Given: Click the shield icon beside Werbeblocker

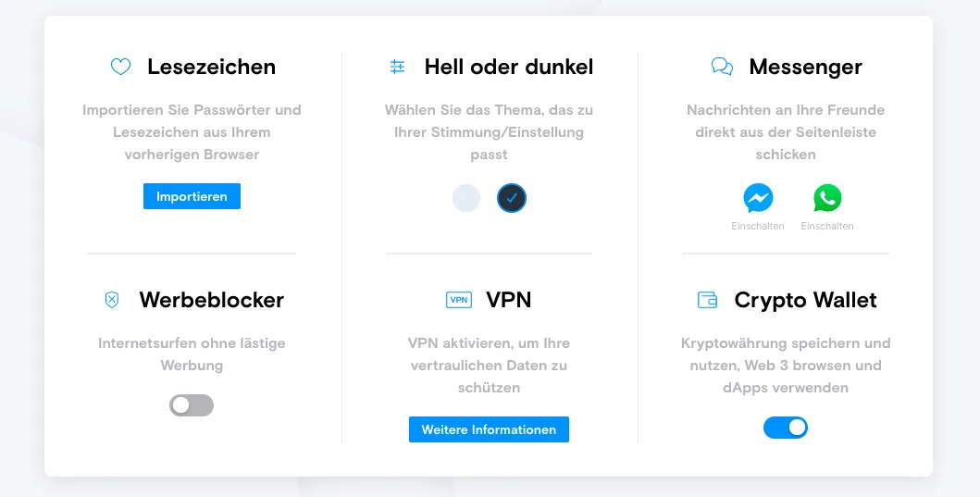Looking at the screenshot, I should point(111,300).
